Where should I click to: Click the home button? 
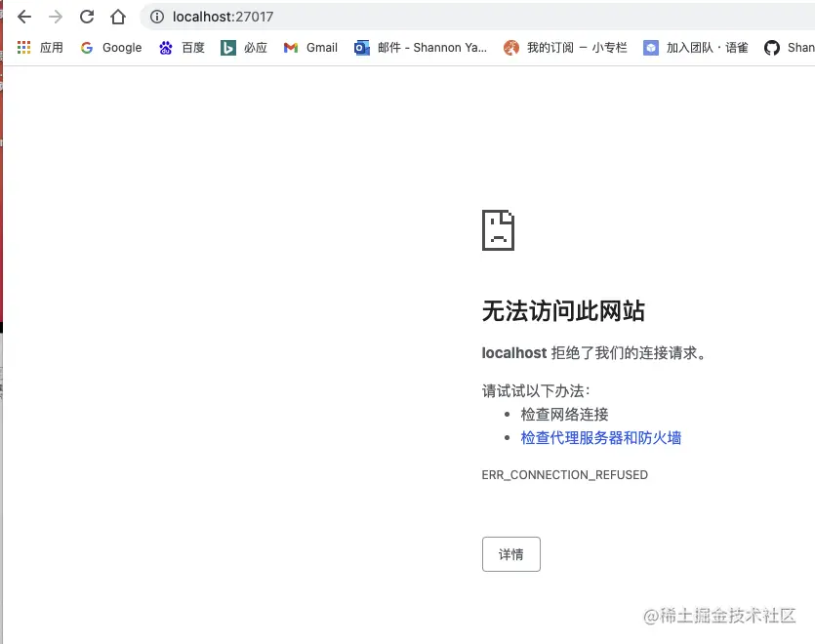[120, 16]
